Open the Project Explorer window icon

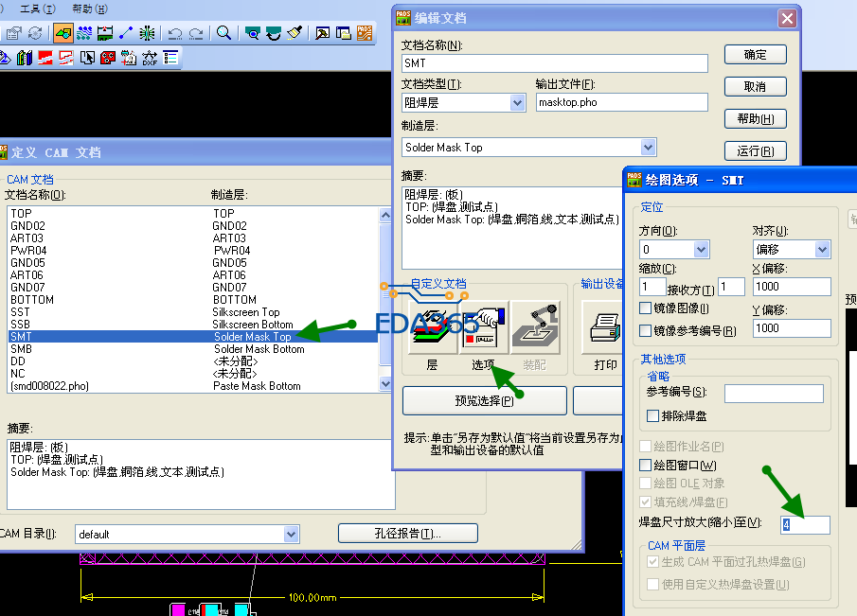click(343, 33)
